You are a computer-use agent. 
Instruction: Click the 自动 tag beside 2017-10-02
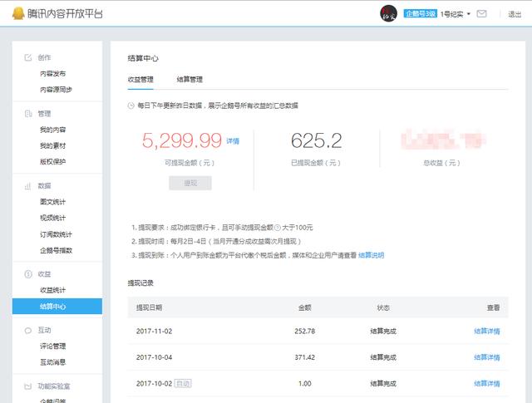click(183, 383)
